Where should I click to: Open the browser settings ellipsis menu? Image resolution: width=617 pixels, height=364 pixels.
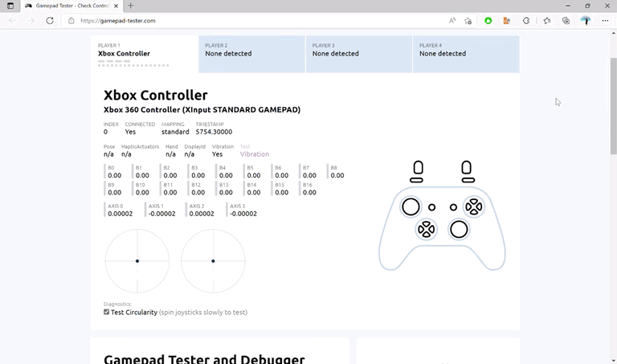click(x=605, y=20)
